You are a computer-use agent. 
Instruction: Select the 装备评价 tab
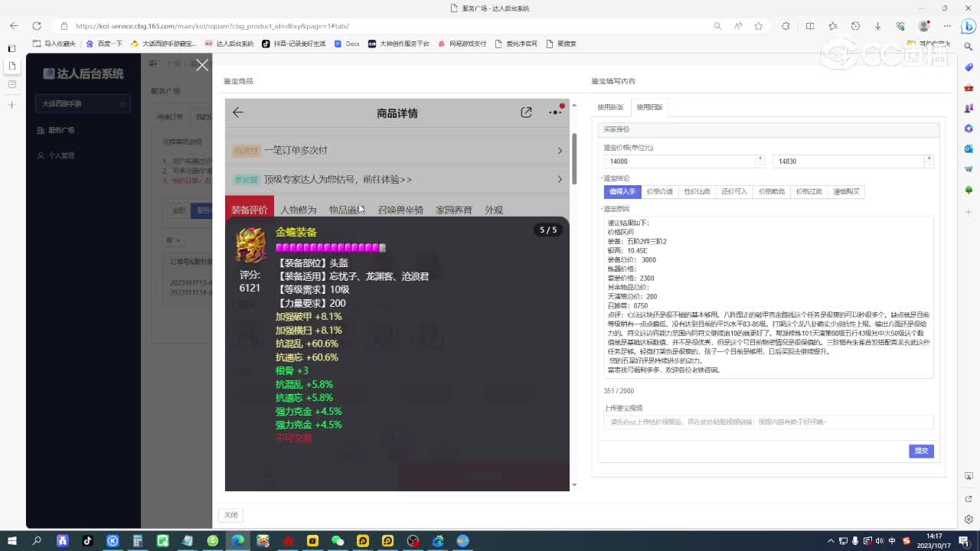point(250,210)
